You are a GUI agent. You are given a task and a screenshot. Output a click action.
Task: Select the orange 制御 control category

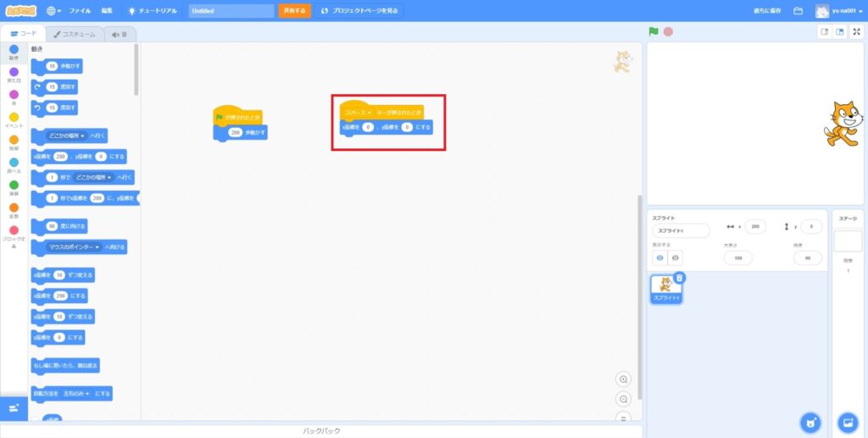click(x=14, y=142)
